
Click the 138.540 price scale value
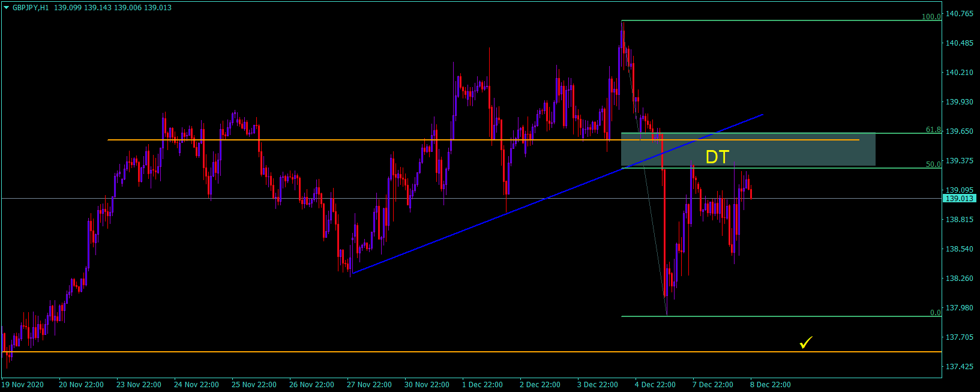[x=960, y=249]
